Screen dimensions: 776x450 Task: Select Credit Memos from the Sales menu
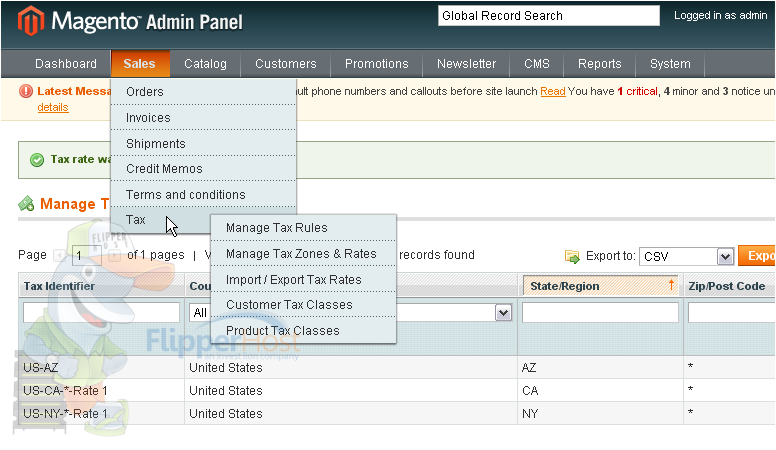(x=203, y=169)
